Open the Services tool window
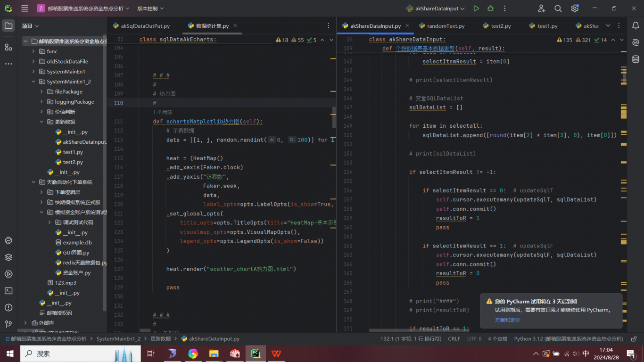 [8, 274]
